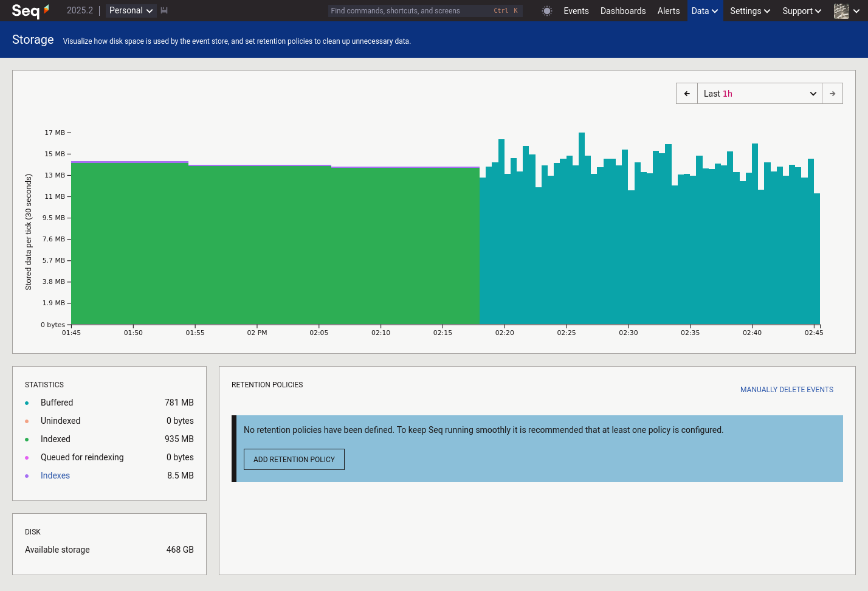Click the Unindexed orange legend dot

(27, 421)
